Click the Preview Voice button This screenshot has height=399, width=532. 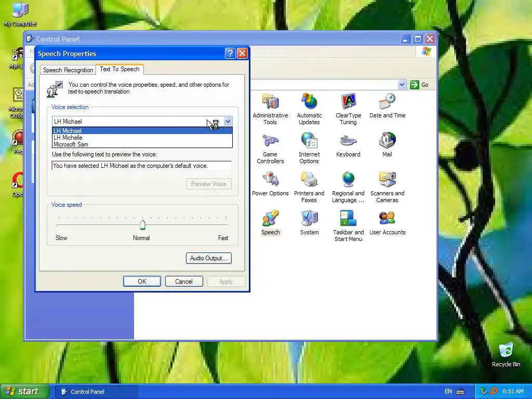pyautogui.click(x=209, y=184)
